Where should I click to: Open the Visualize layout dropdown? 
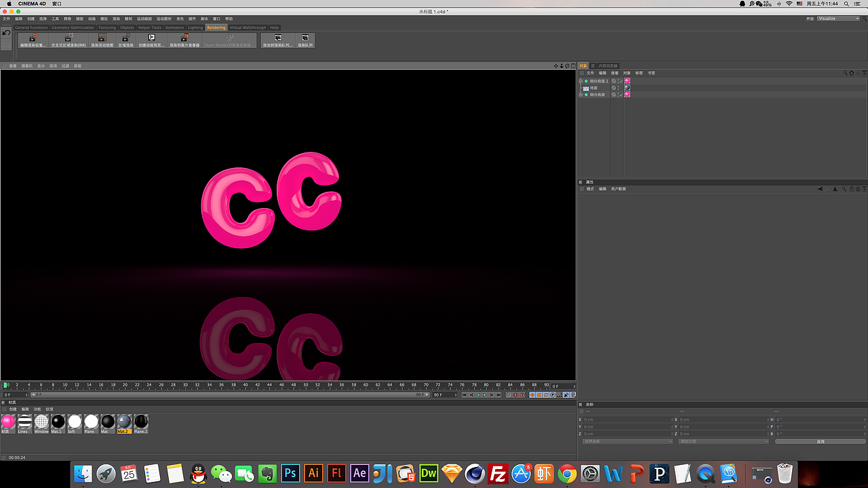pyautogui.click(x=838, y=18)
